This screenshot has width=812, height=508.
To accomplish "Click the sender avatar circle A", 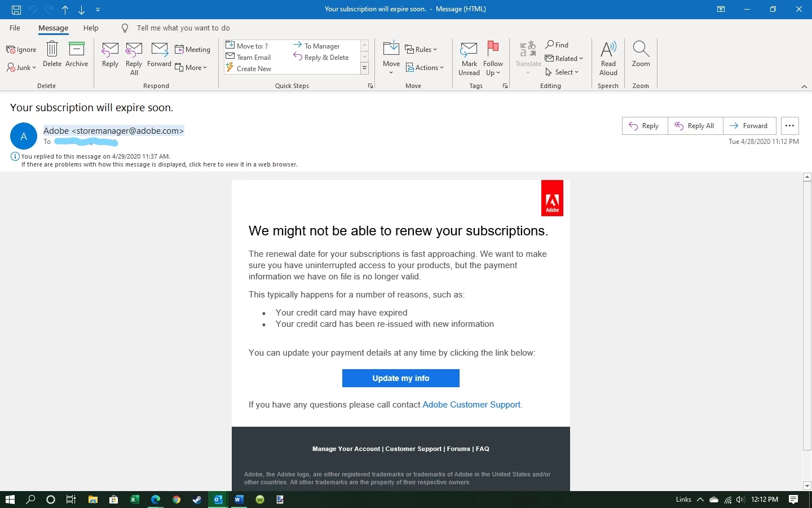I will click(24, 136).
